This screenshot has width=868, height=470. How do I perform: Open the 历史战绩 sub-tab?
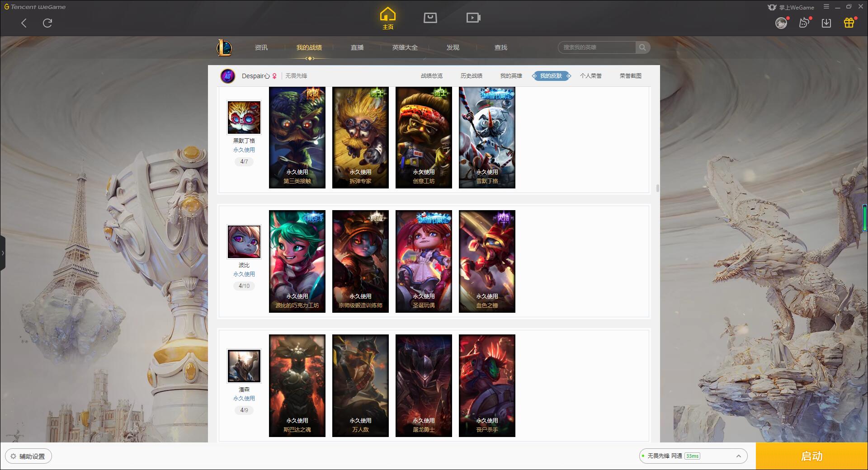point(472,76)
